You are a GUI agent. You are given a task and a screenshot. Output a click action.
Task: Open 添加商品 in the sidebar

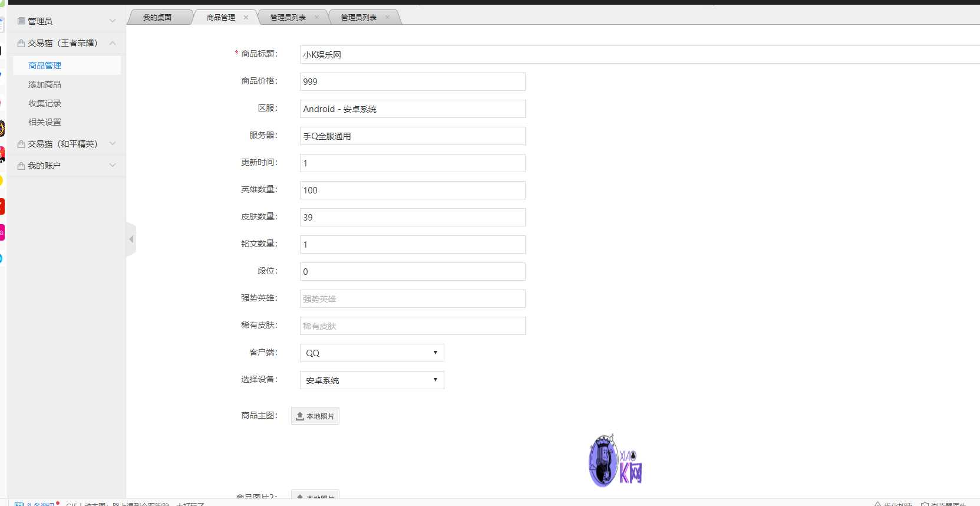[x=45, y=84]
